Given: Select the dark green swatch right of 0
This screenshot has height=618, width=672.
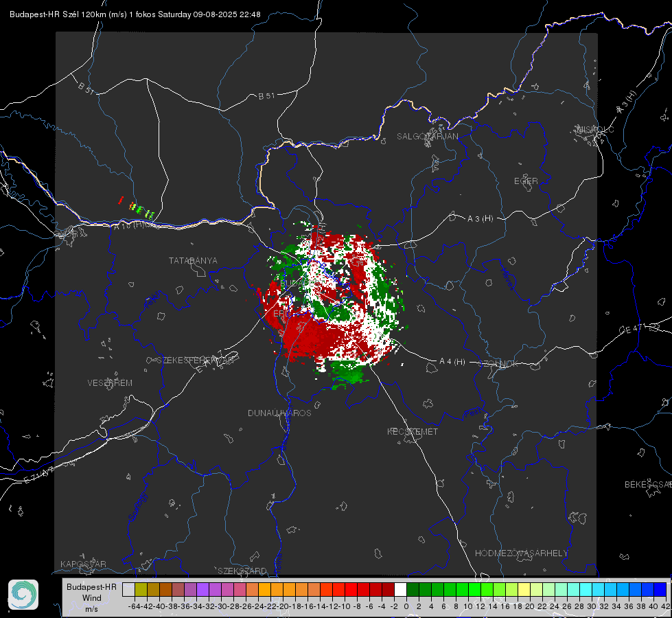Looking at the screenshot, I should (413, 589).
